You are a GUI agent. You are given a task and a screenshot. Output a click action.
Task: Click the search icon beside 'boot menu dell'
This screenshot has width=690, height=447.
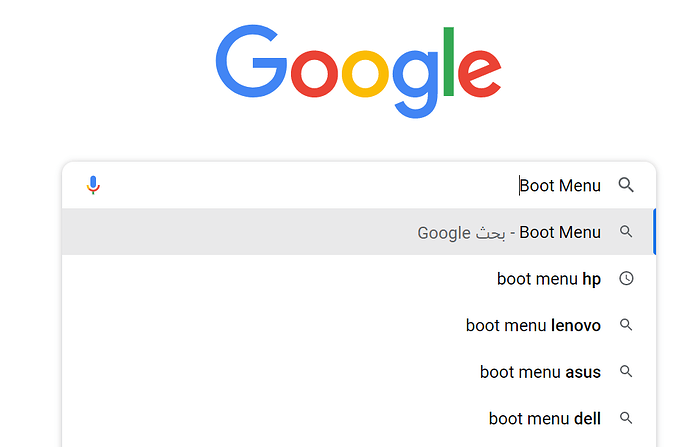(x=626, y=418)
